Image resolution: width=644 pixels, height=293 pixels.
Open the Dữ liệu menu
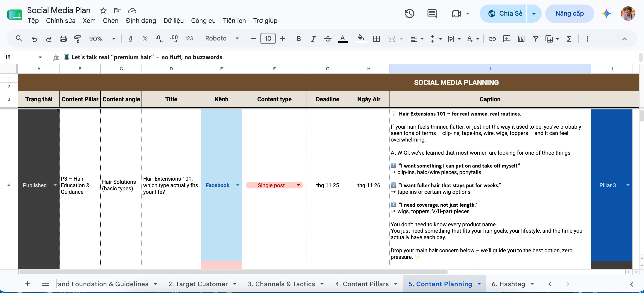(x=173, y=21)
